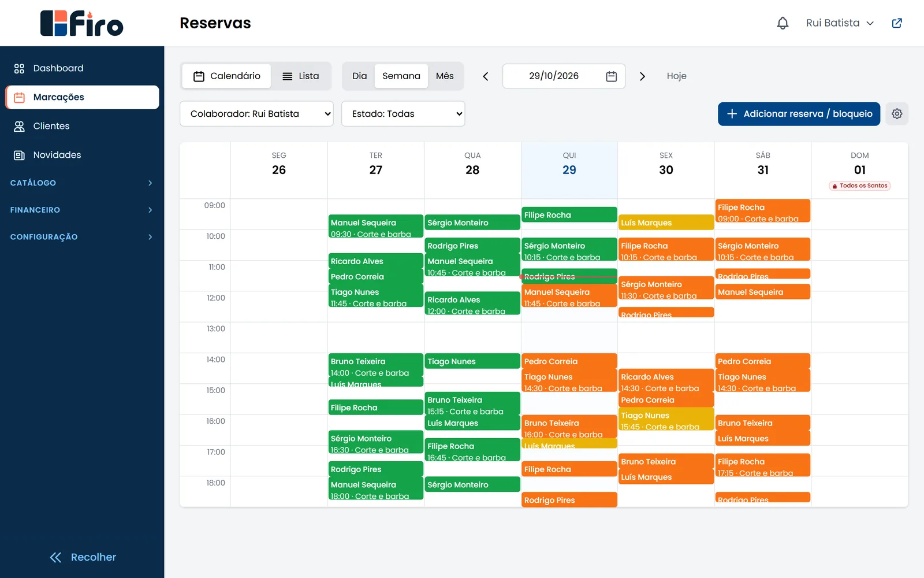Switch to Calendário view
The width and height of the screenshot is (924, 578).
226,76
